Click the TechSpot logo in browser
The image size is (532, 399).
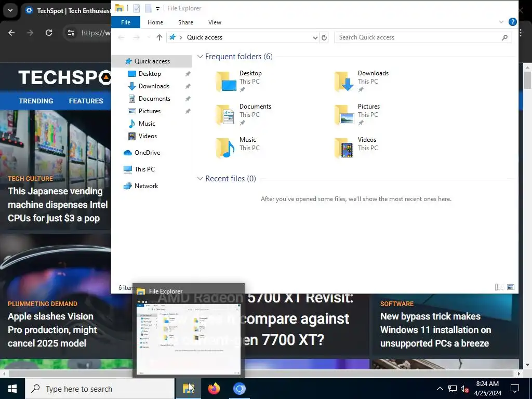click(64, 77)
